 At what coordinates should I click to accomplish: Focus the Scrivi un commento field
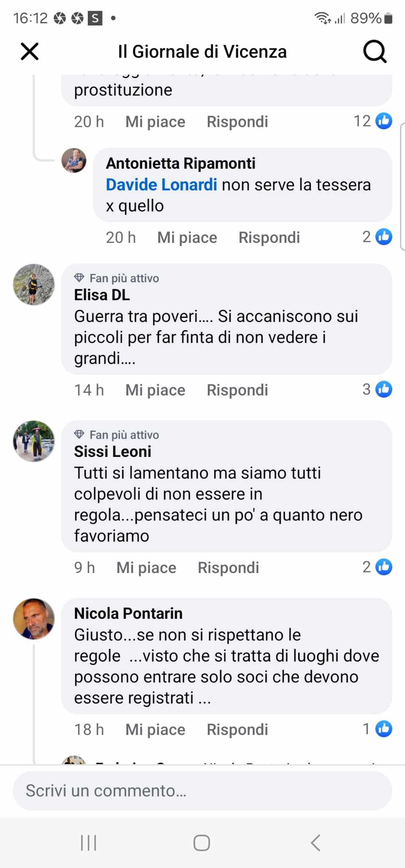202,791
